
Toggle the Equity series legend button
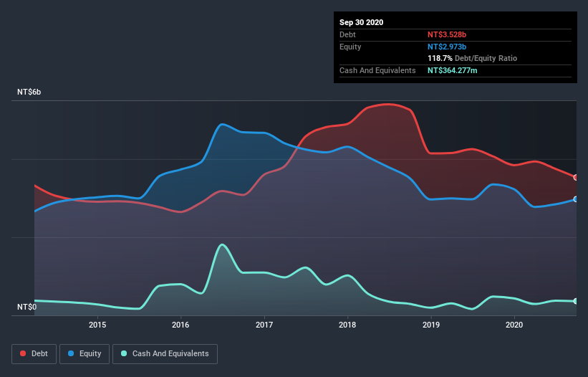pos(85,354)
